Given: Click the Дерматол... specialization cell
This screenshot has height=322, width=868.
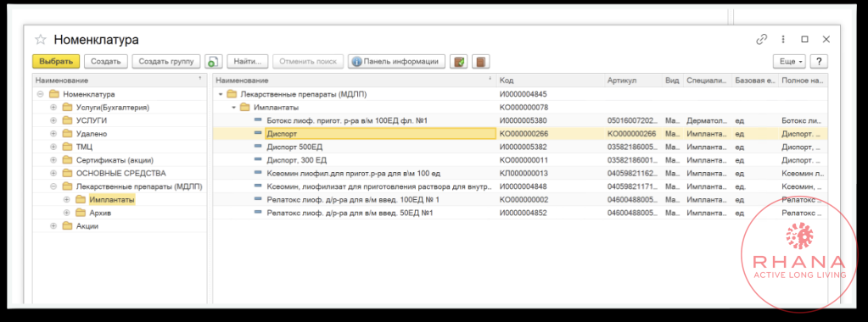Looking at the screenshot, I should click(x=708, y=120).
